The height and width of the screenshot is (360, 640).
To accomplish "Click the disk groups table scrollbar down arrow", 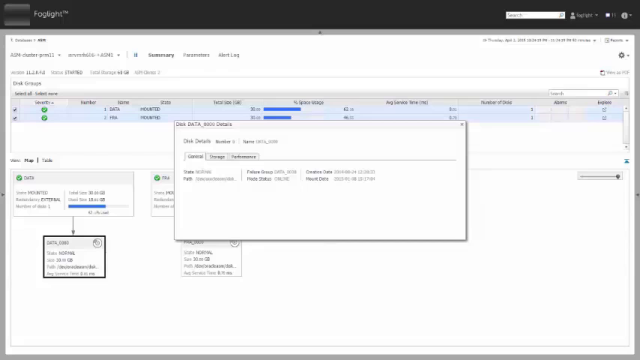I will [x=626, y=147].
